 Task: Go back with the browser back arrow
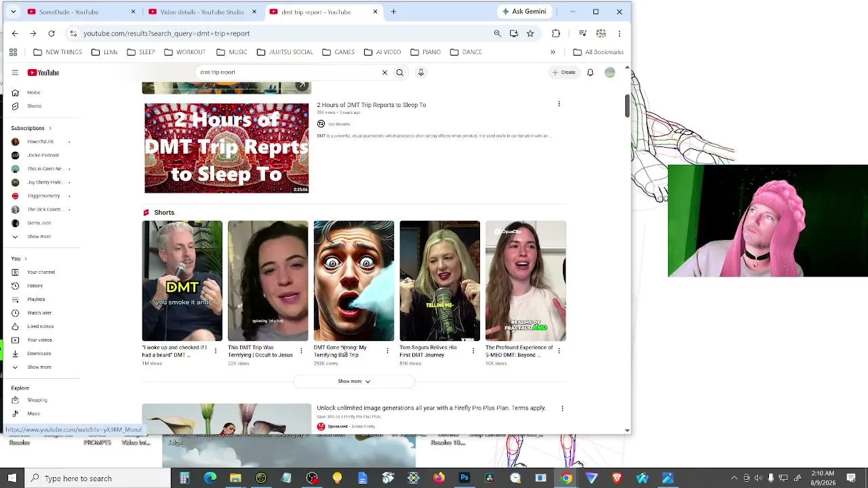pyautogui.click(x=15, y=33)
